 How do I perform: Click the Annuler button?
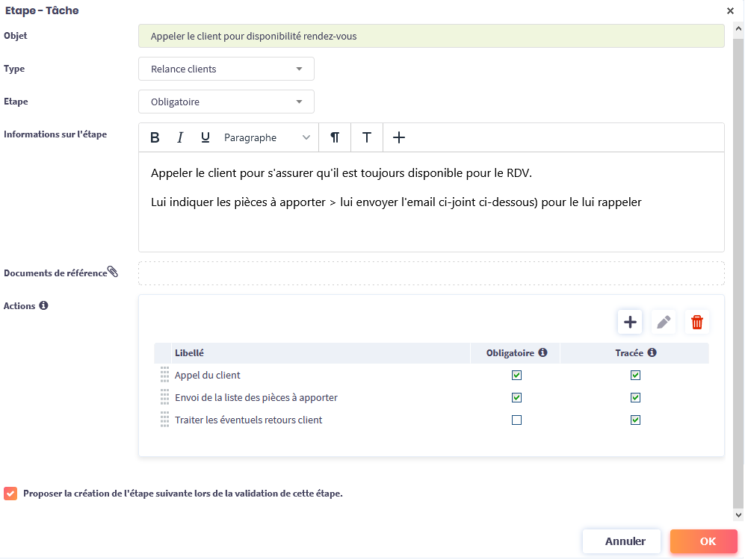pos(625,541)
